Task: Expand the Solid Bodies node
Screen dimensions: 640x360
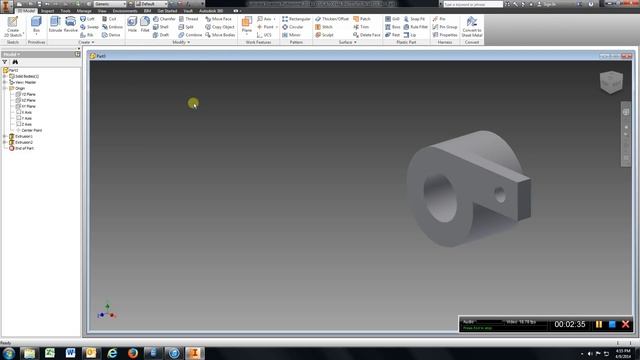Action: [x=5, y=76]
